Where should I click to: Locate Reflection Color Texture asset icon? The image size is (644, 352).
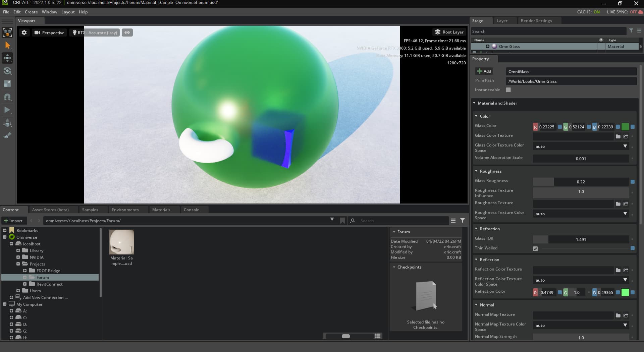tap(626, 270)
